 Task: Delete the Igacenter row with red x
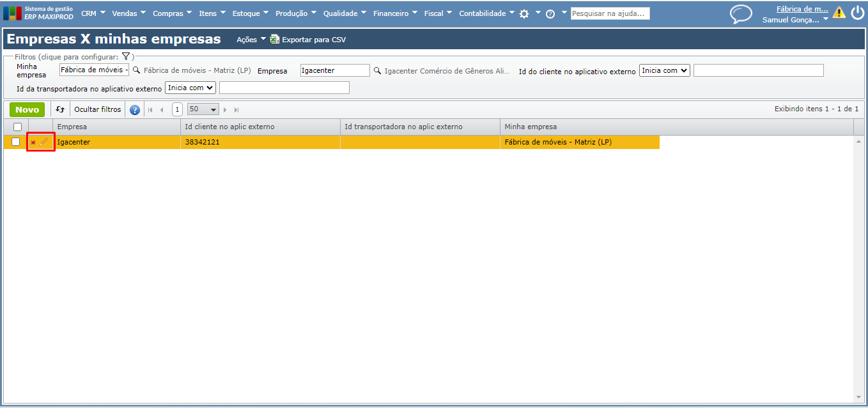(33, 142)
